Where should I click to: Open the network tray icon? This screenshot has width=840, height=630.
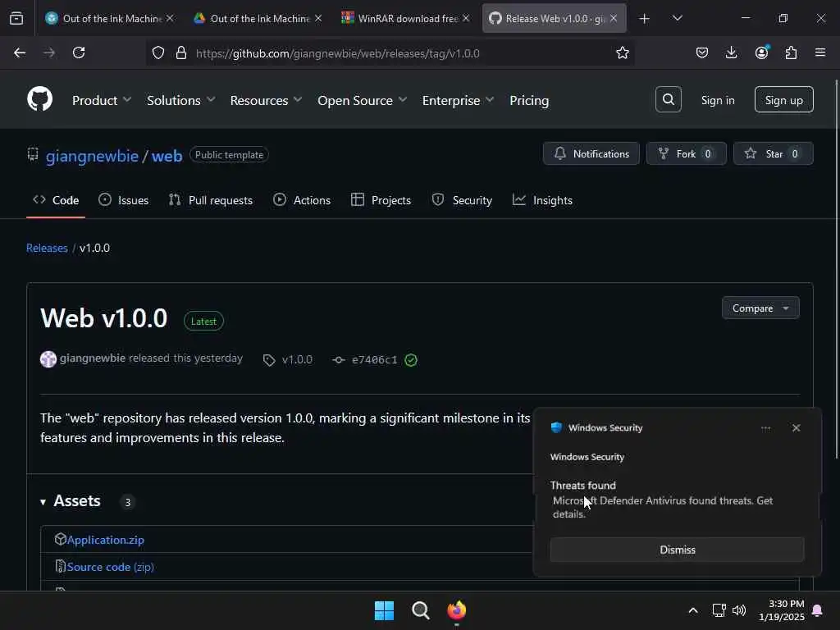tap(719, 610)
